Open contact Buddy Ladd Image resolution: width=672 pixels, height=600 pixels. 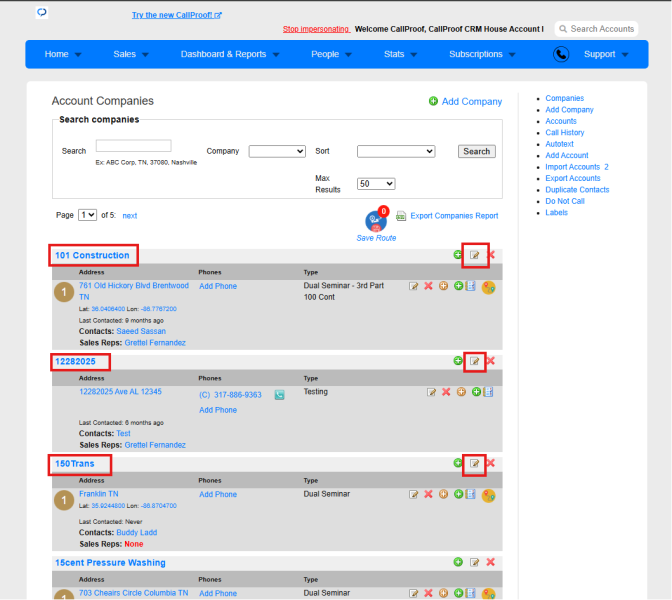pos(137,532)
